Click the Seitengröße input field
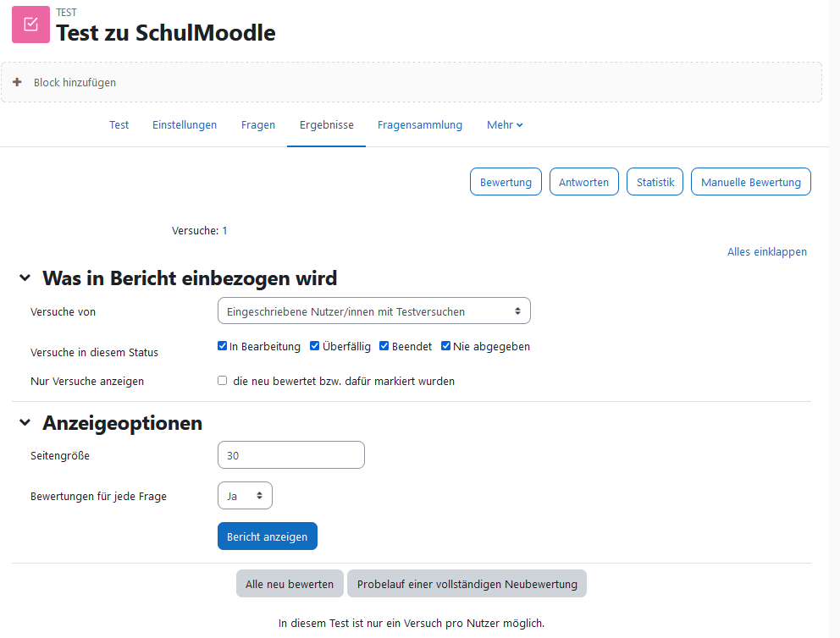This screenshot has width=840, height=638. click(x=291, y=455)
